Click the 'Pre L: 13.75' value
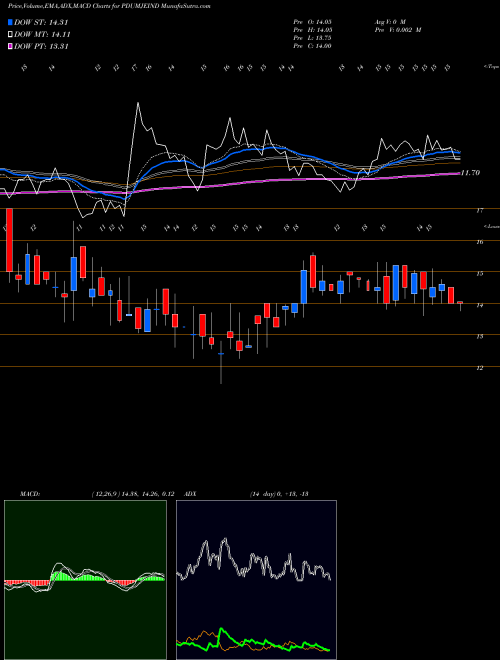500x660 pixels. click(x=313, y=38)
